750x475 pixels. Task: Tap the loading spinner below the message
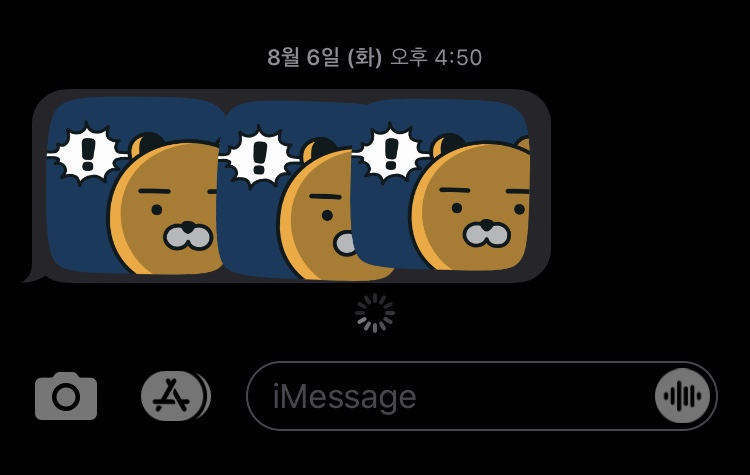click(x=375, y=313)
